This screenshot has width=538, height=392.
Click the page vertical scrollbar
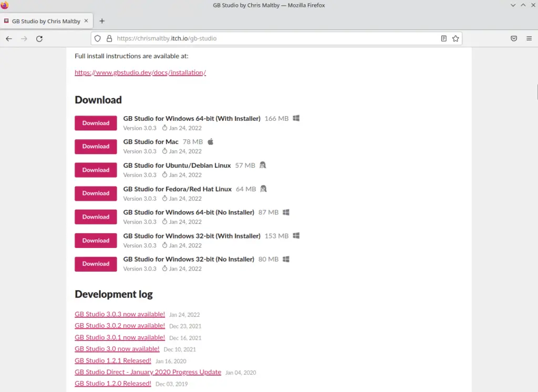pyautogui.click(x=536, y=92)
